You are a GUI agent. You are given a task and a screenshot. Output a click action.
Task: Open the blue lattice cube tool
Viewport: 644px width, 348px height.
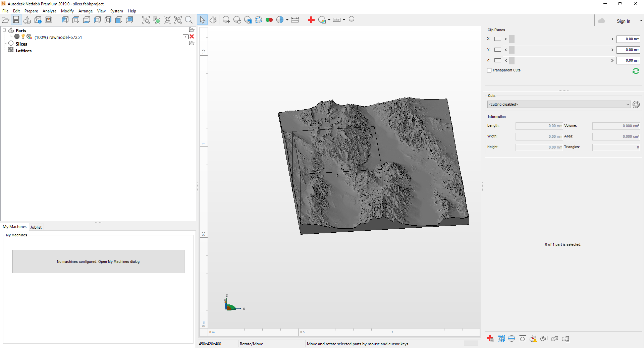point(501,339)
